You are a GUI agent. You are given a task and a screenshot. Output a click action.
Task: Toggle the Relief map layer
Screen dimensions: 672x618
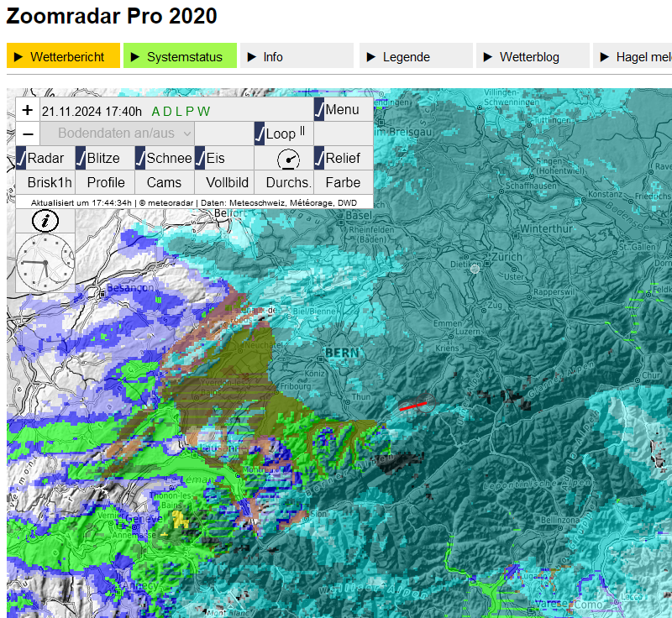pos(319,158)
